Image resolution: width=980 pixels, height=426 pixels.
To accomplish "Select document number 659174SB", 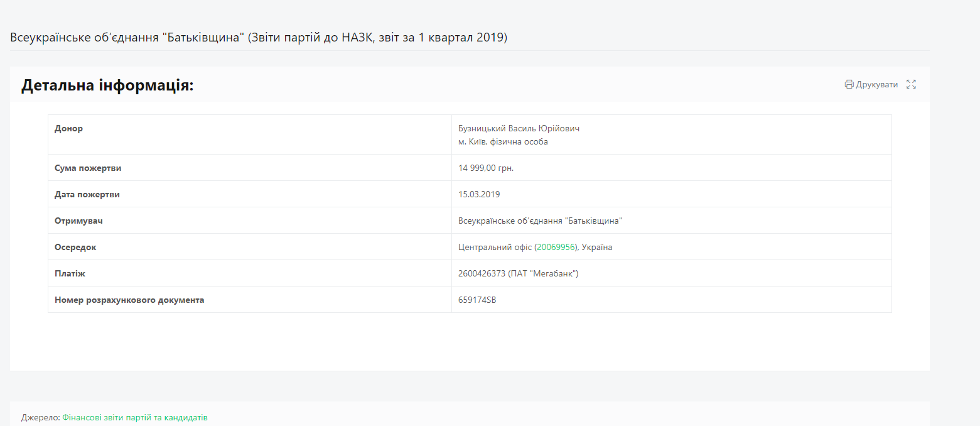I will coord(478,300).
